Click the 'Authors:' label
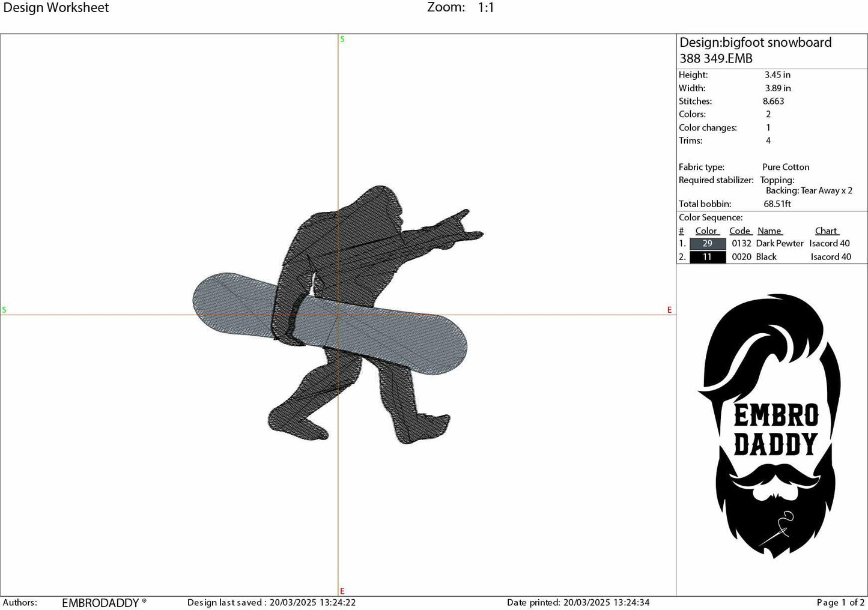The image size is (868, 610). 20,603
